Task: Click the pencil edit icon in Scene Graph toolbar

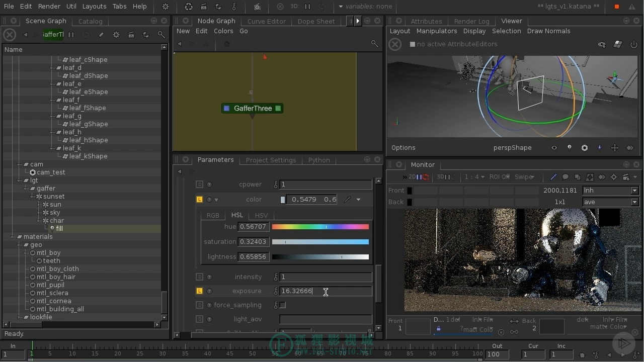Action: click(x=101, y=35)
